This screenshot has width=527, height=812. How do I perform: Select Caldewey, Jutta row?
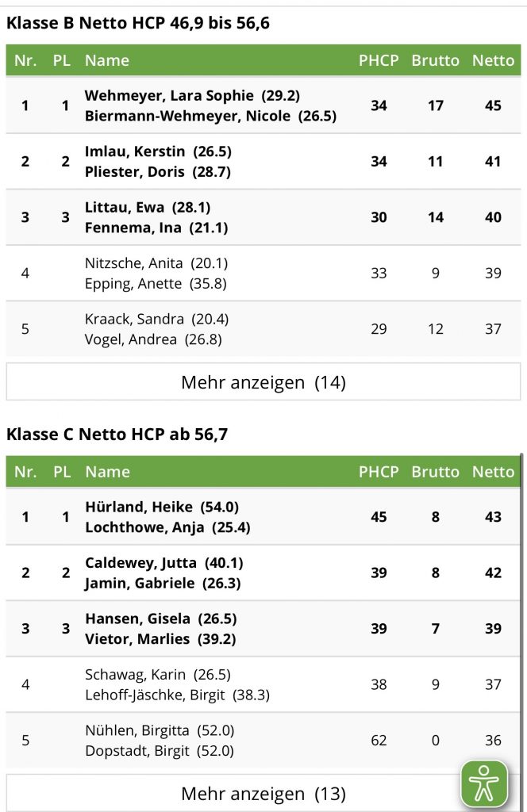[263, 573]
